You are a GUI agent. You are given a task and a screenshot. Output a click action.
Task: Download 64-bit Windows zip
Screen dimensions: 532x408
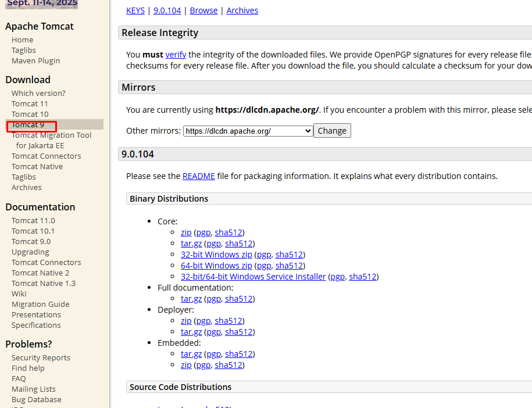tap(216, 266)
